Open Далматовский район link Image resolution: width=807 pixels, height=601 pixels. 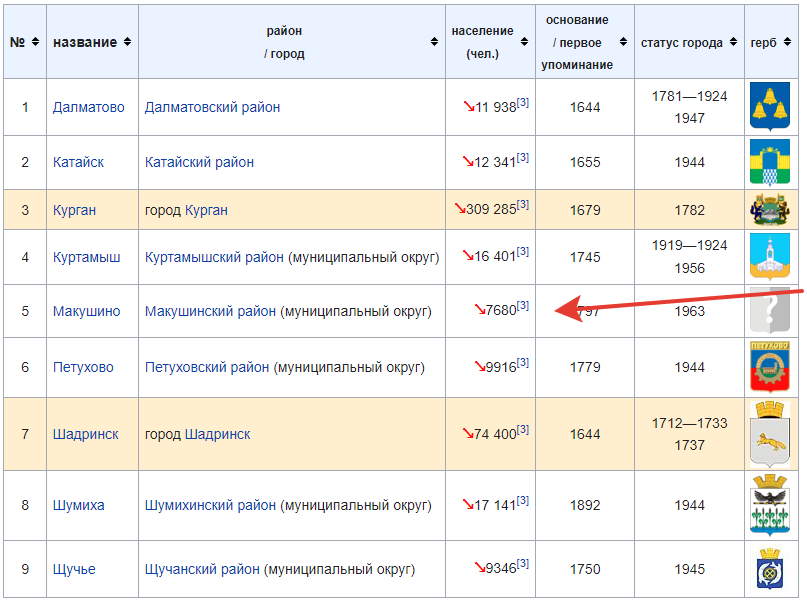pyautogui.click(x=212, y=107)
